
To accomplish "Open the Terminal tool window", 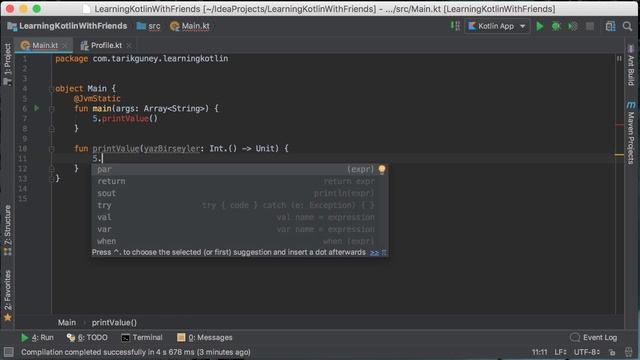I will [x=142, y=338].
